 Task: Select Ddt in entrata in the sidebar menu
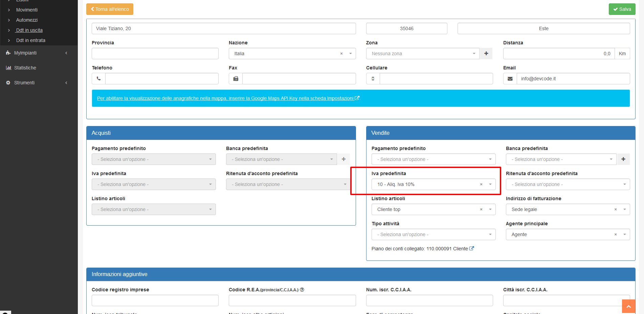(x=29, y=40)
